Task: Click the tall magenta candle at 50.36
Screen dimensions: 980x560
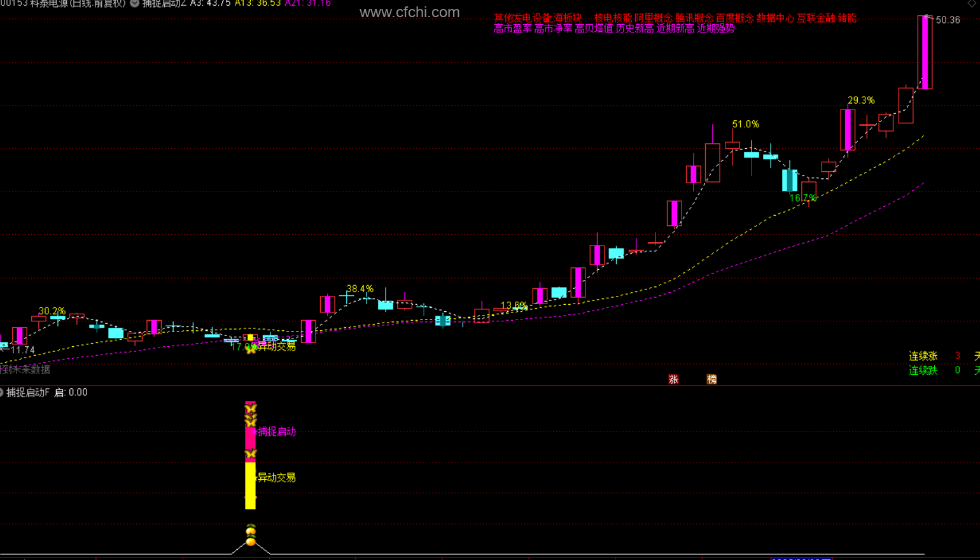Action: point(925,52)
